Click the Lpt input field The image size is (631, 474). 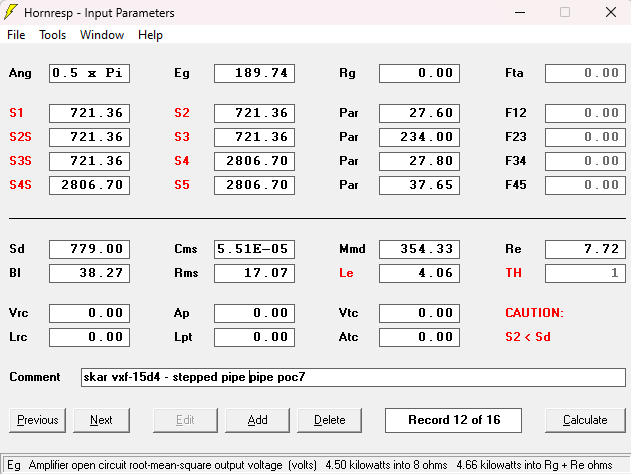(254, 337)
